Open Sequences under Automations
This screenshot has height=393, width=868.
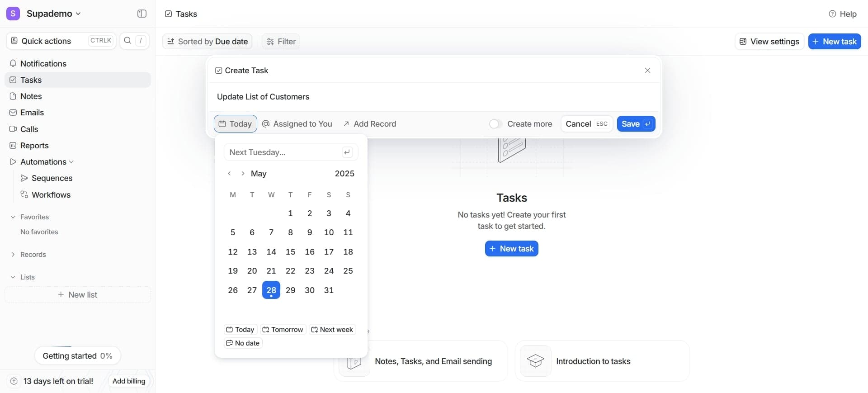click(52, 178)
